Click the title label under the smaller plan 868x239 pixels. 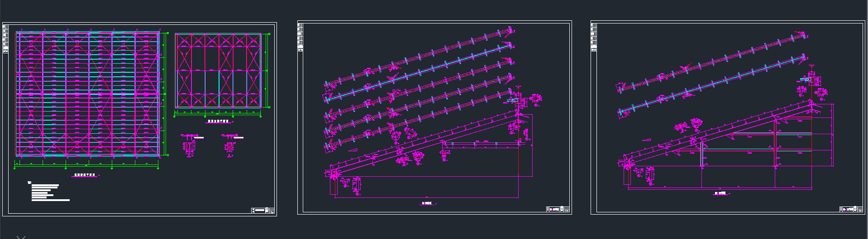click(x=219, y=122)
